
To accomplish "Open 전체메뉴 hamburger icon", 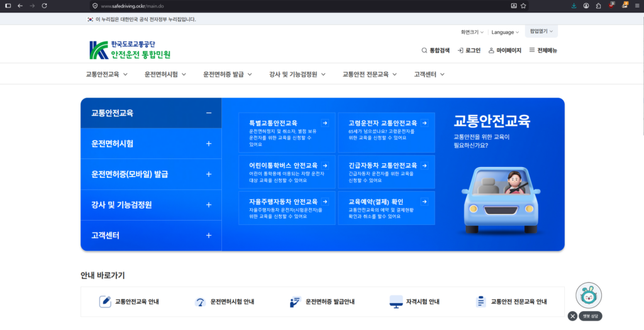I will (x=532, y=50).
